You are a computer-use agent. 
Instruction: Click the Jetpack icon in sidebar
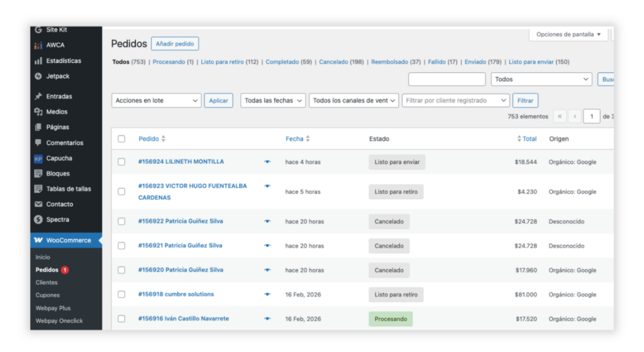(x=39, y=76)
